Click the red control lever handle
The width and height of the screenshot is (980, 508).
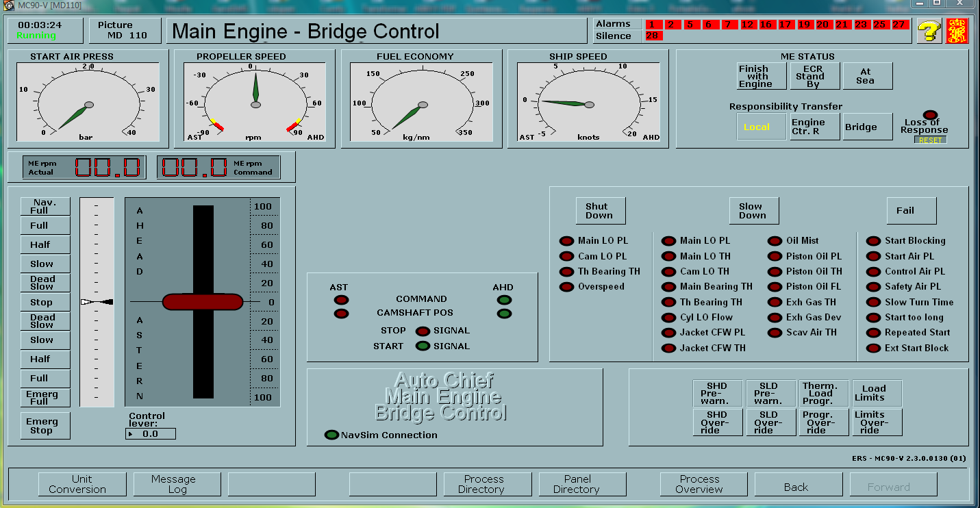click(x=203, y=302)
